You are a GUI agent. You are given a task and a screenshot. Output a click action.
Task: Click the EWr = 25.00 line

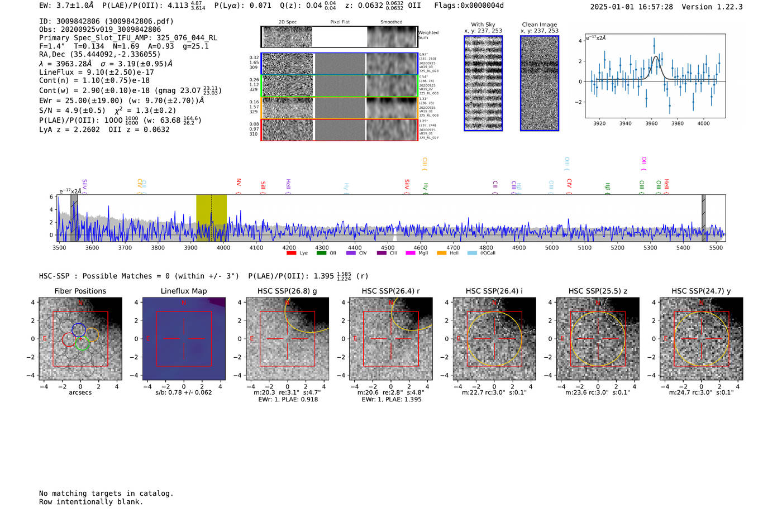click(121, 100)
